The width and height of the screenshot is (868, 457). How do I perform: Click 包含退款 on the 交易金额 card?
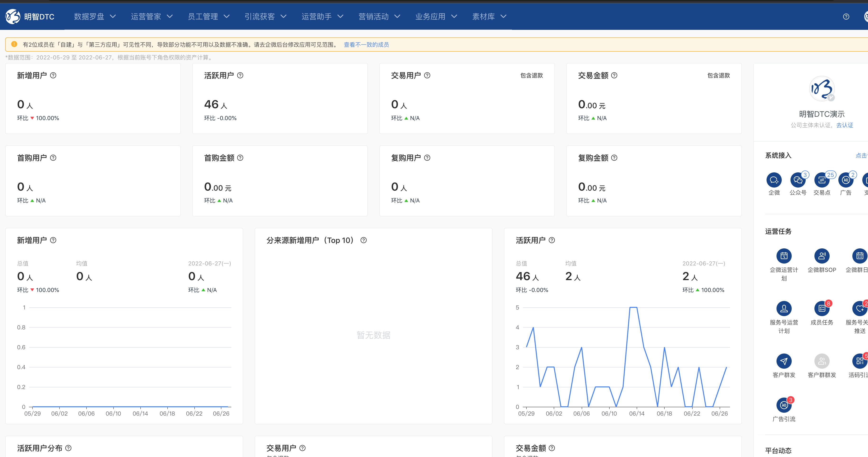719,75
